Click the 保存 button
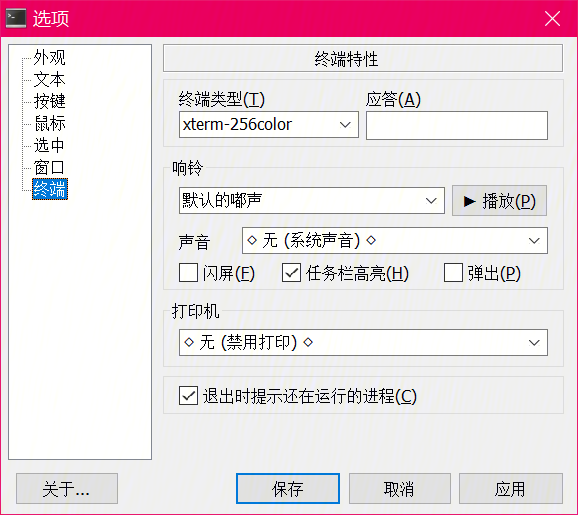Screen dimensions: 578x515 tap(288, 488)
